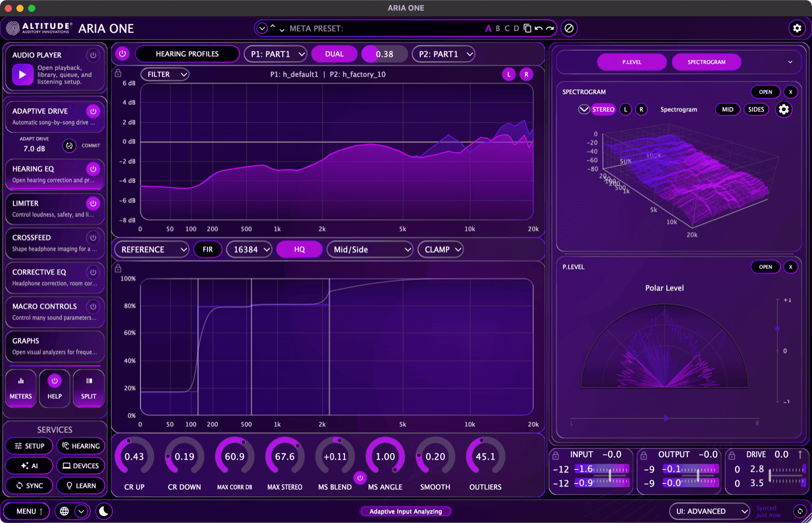Viewport: 812px width, 523px height.
Task: Click the redo arrow in preset bar
Action: (x=550, y=28)
